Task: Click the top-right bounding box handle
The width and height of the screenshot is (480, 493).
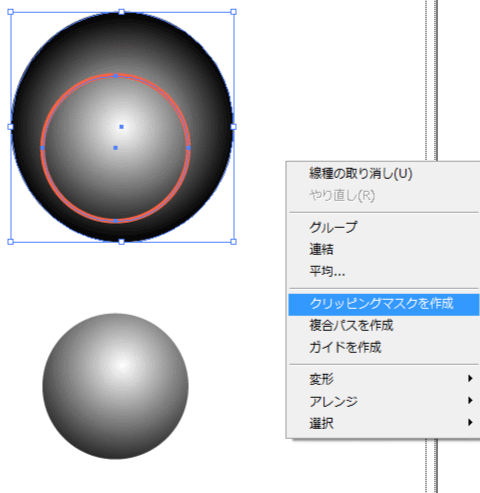Action: coord(233,12)
